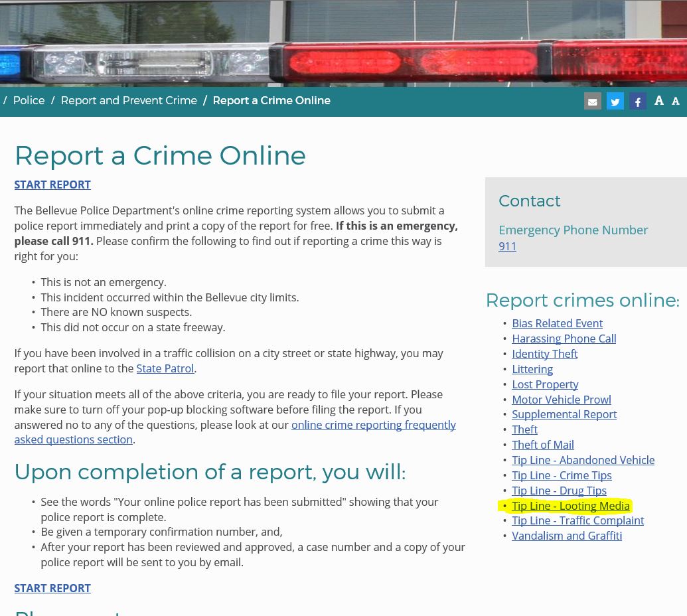Screen dimensions: 687x616
Task: Decrease text size with smaller A
Action: coord(675,102)
